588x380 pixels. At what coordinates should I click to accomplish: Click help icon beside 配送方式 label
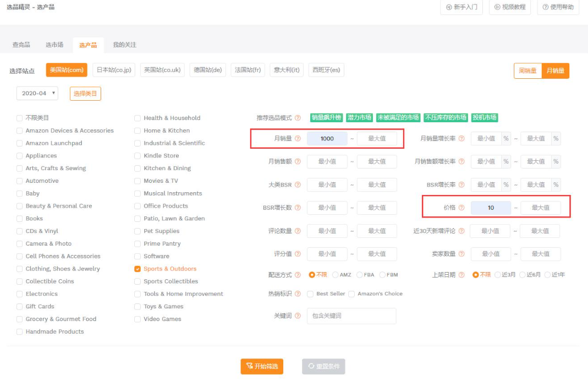tap(298, 275)
